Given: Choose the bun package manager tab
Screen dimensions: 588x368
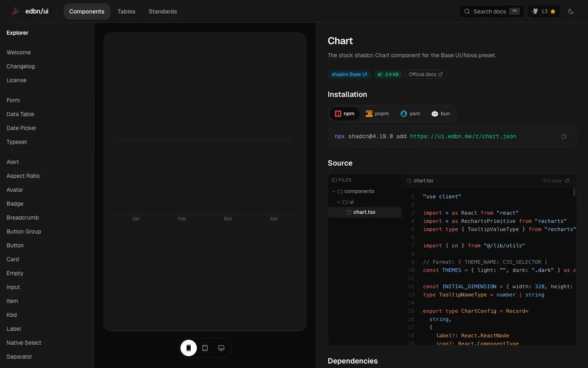Looking at the screenshot, I should coord(441,114).
